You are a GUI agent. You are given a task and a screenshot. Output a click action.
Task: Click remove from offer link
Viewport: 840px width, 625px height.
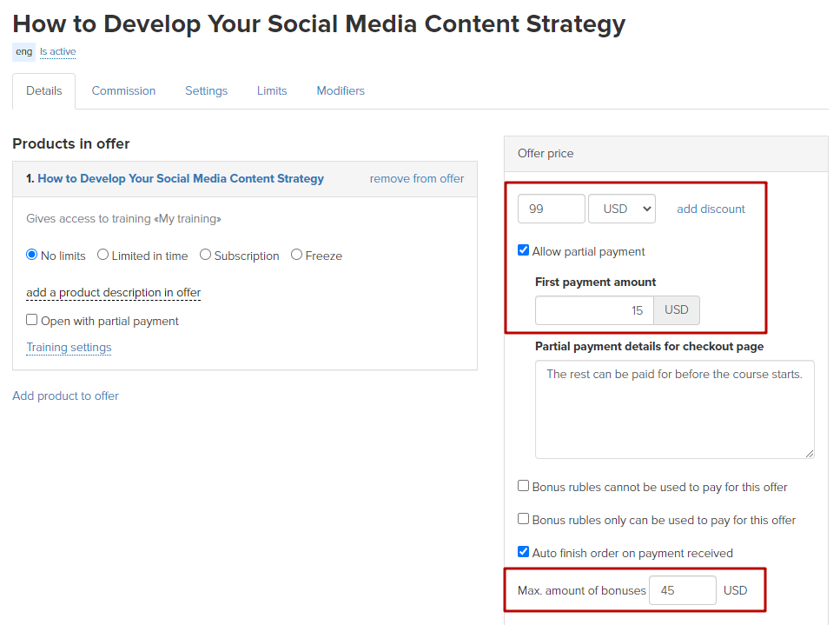417,178
